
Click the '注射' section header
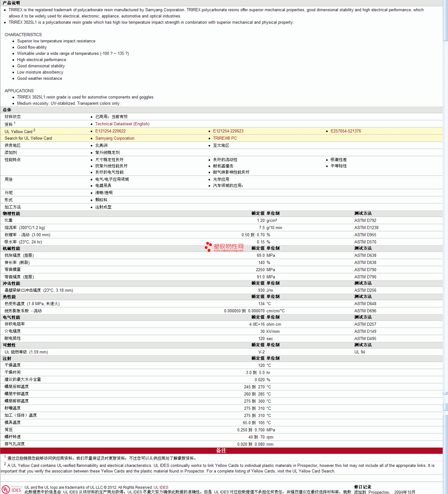click(x=7, y=358)
